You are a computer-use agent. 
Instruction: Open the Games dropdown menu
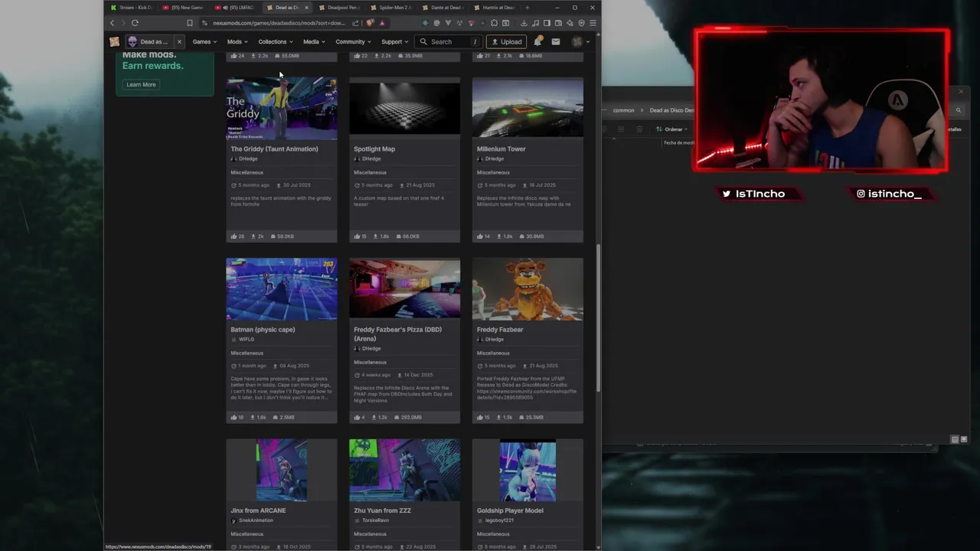click(204, 41)
